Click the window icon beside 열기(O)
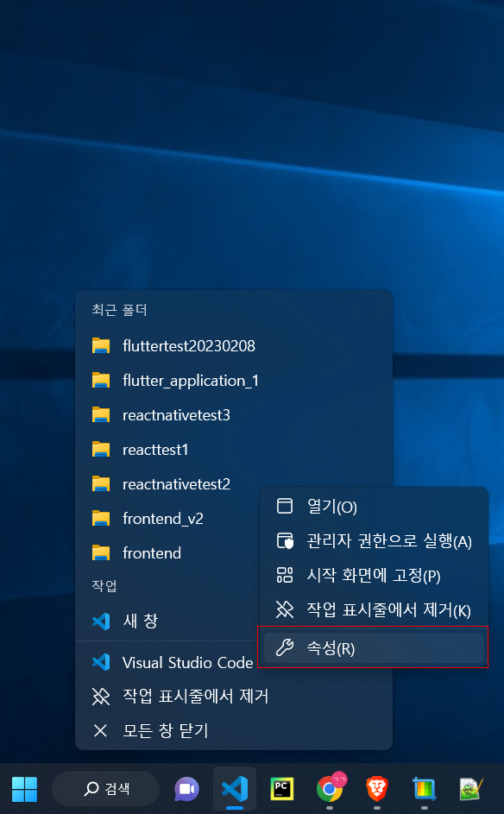The width and height of the screenshot is (504, 814). click(285, 506)
